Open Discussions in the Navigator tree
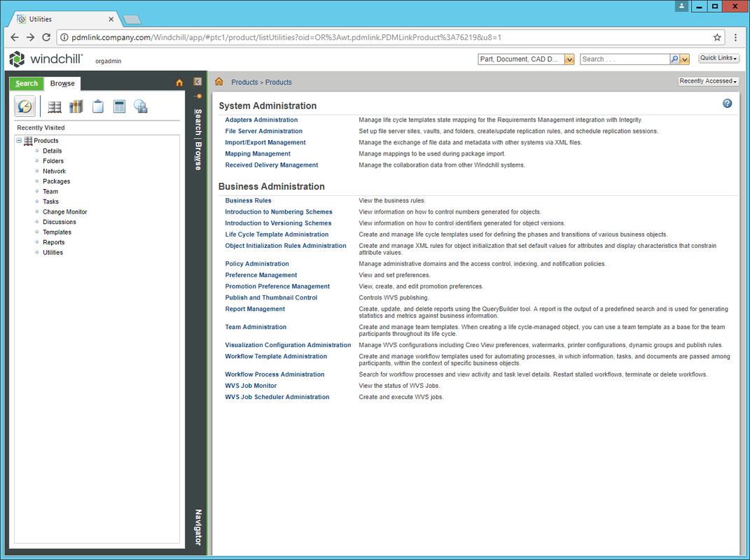 (60, 222)
